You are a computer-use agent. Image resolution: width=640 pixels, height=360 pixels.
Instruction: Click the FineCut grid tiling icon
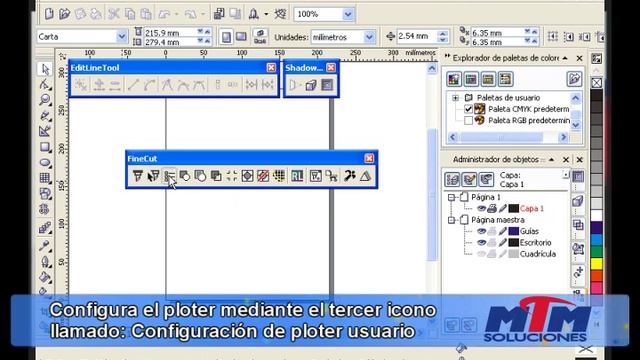[x=279, y=176]
